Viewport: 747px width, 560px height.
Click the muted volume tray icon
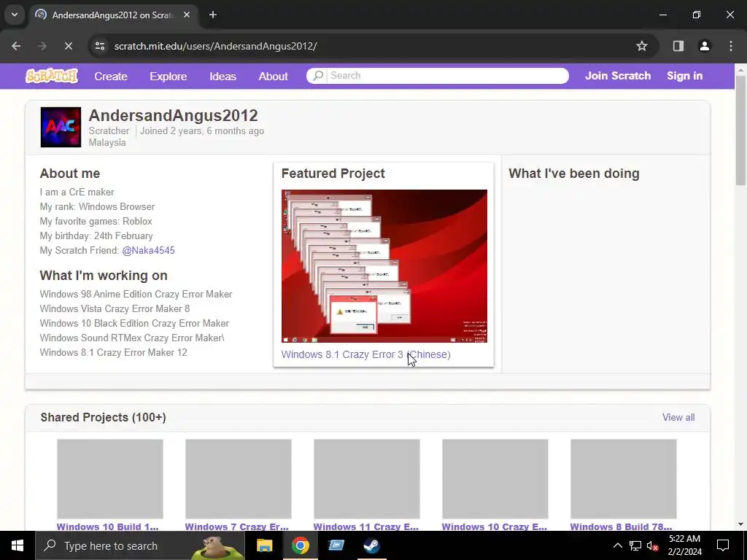pyautogui.click(x=652, y=545)
